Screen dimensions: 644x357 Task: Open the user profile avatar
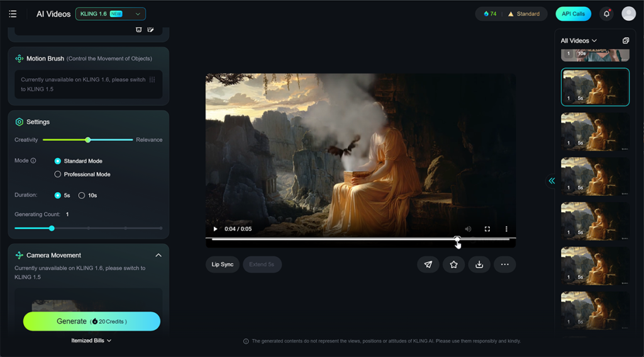coord(628,14)
